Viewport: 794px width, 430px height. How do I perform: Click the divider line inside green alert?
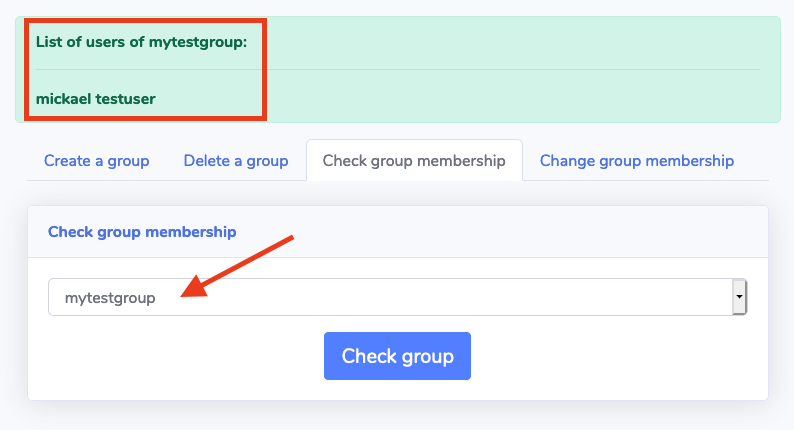pyautogui.click(x=500, y=70)
